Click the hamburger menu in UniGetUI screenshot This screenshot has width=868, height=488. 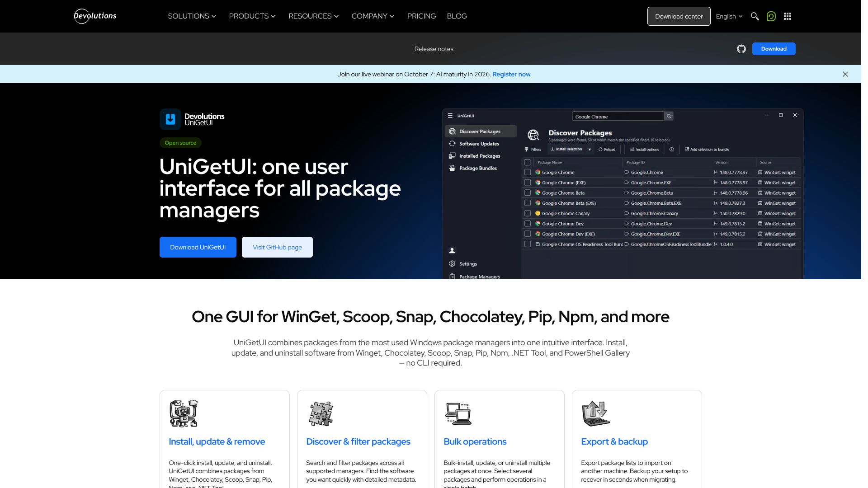[x=450, y=116]
